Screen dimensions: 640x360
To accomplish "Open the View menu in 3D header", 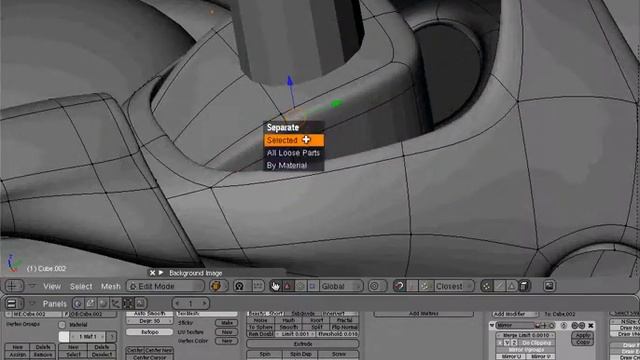I will pos(52,287).
